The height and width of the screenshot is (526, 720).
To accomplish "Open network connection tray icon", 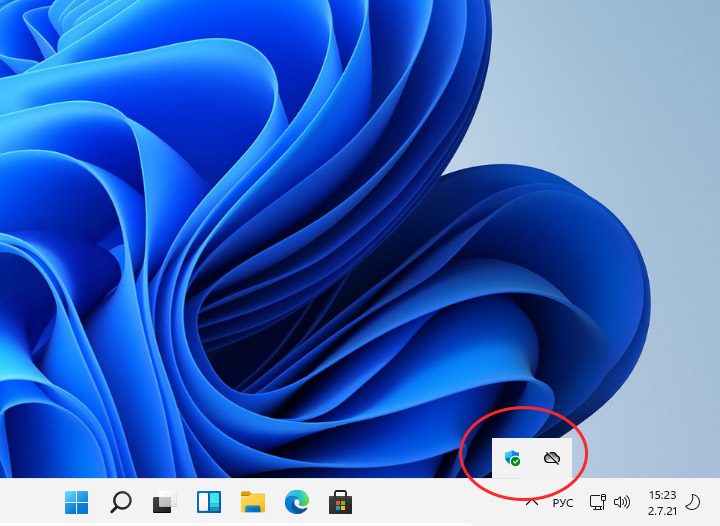I will (x=597, y=502).
